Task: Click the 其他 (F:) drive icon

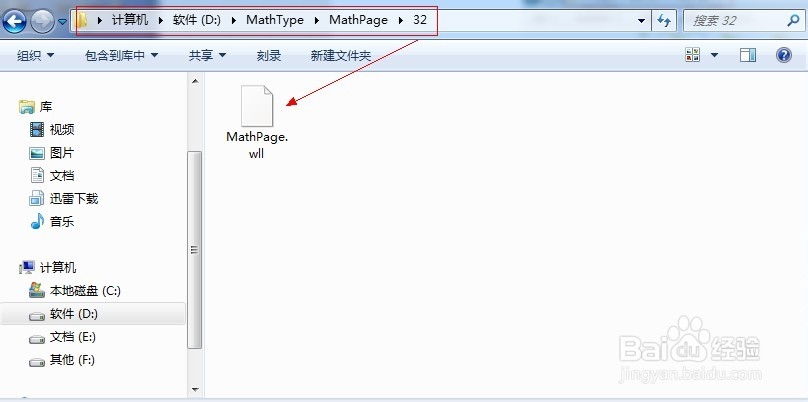Action: coord(37,362)
